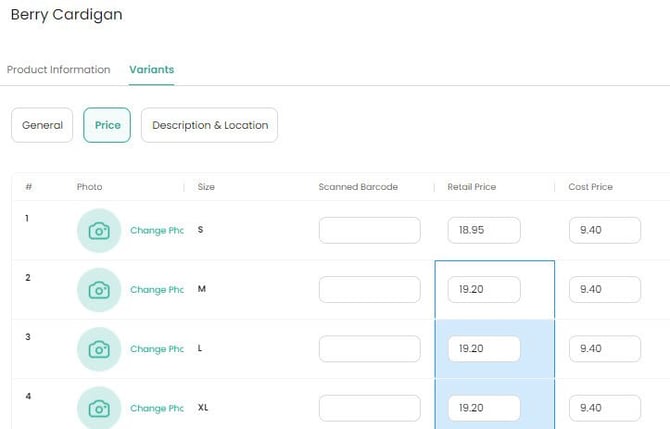Switch to the Product Information tab
This screenshot has width=670, height=429.
click(58, 70)
